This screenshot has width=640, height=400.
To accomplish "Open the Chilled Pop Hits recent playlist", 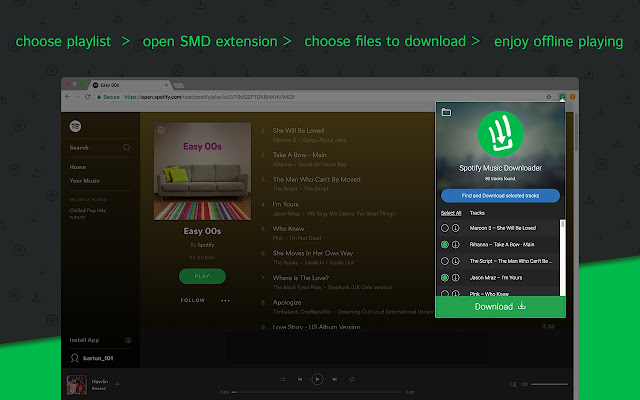I will pos(88,211).
